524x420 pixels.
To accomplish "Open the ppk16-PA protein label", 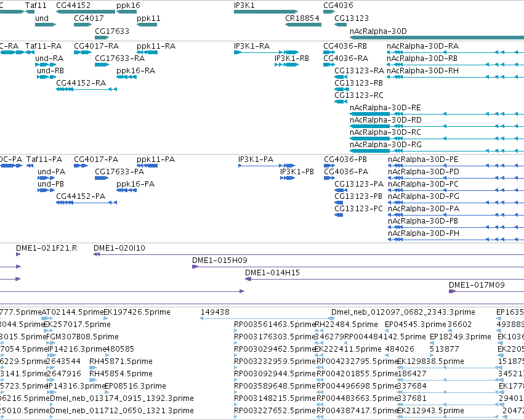I will click(135, 184).
